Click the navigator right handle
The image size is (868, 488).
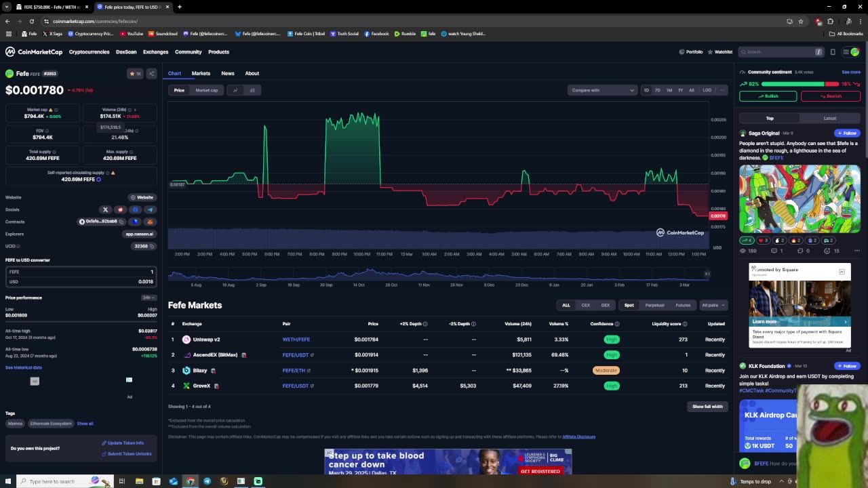[x=707, y=274]
